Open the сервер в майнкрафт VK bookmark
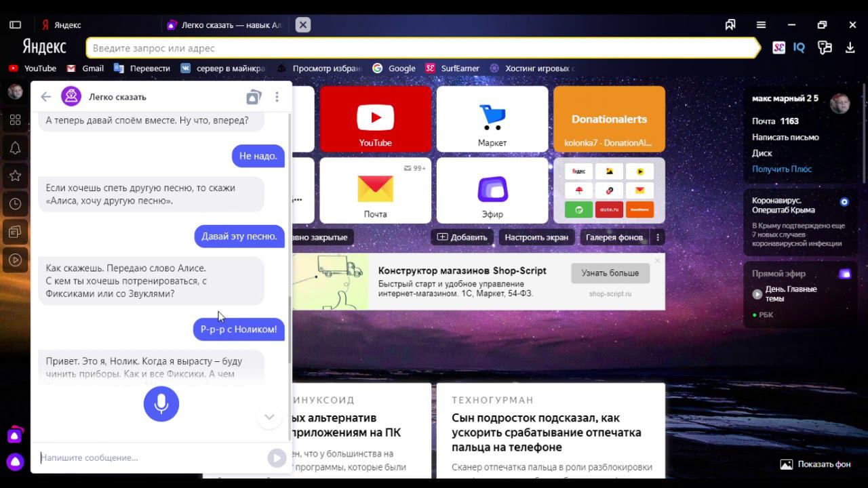Viewport: 868px width, 488px height. click(x=223, y=68)
